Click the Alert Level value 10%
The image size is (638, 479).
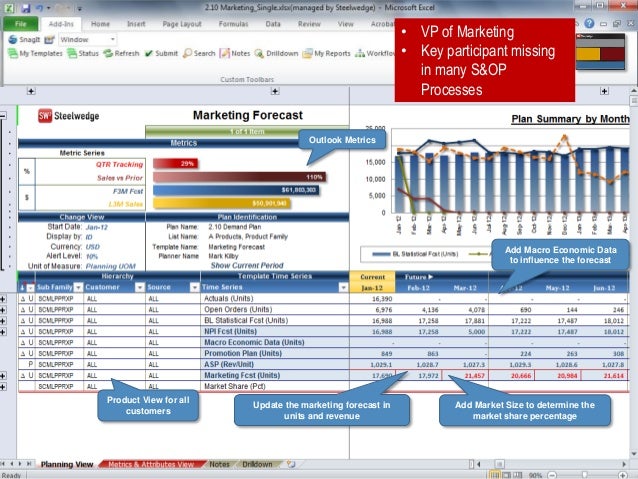click(x=92, y=256)
